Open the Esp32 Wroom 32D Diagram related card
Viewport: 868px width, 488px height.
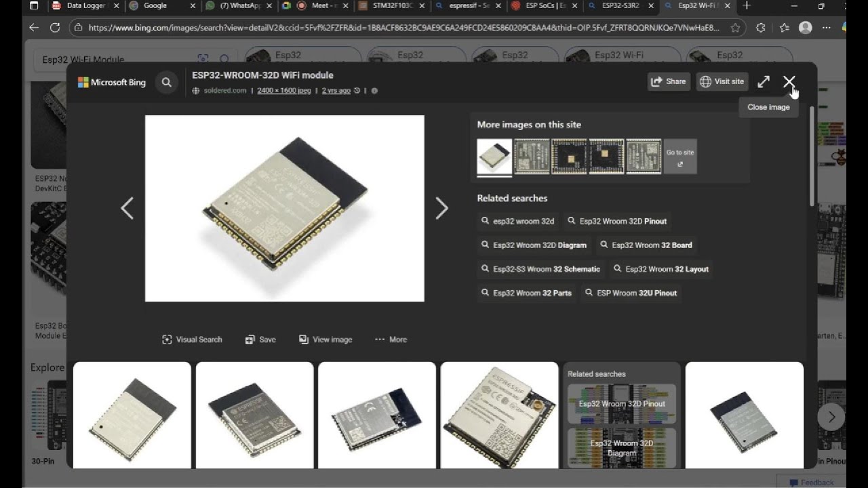[622, 448]
